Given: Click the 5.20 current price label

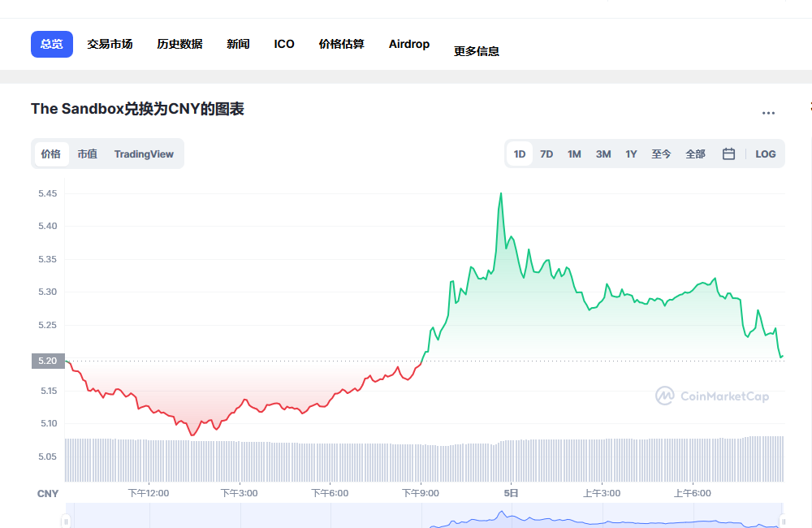Looking at the screenshot, I should 48,361.
